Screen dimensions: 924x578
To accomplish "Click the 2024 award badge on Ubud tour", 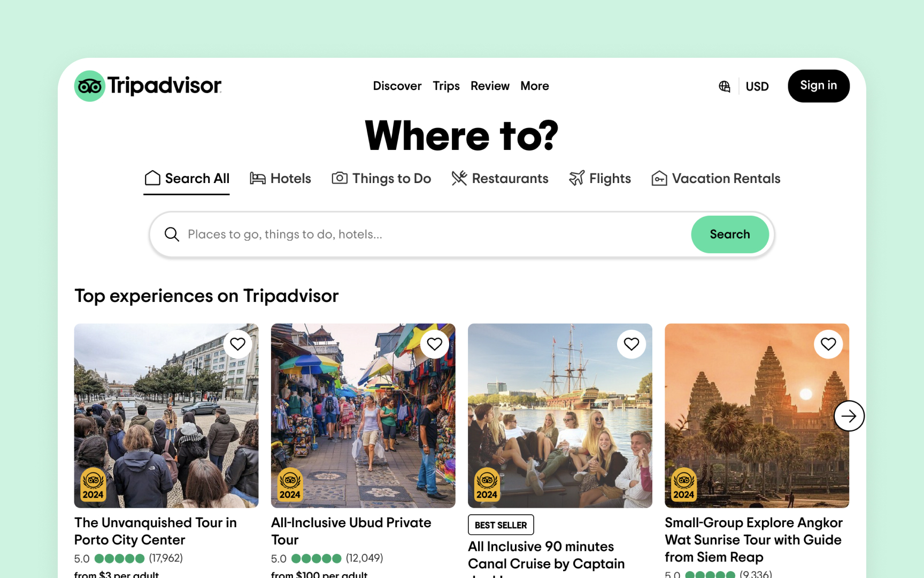I will click(290, 485).
